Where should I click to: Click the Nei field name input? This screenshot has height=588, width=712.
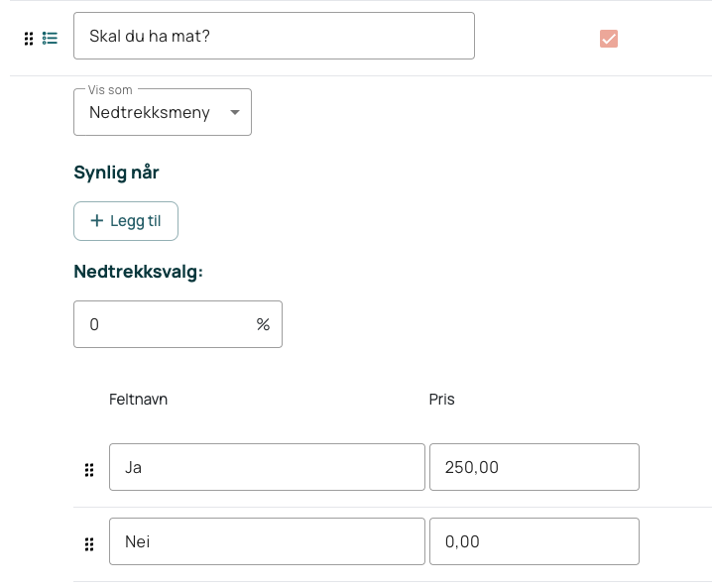pos(267,541)
